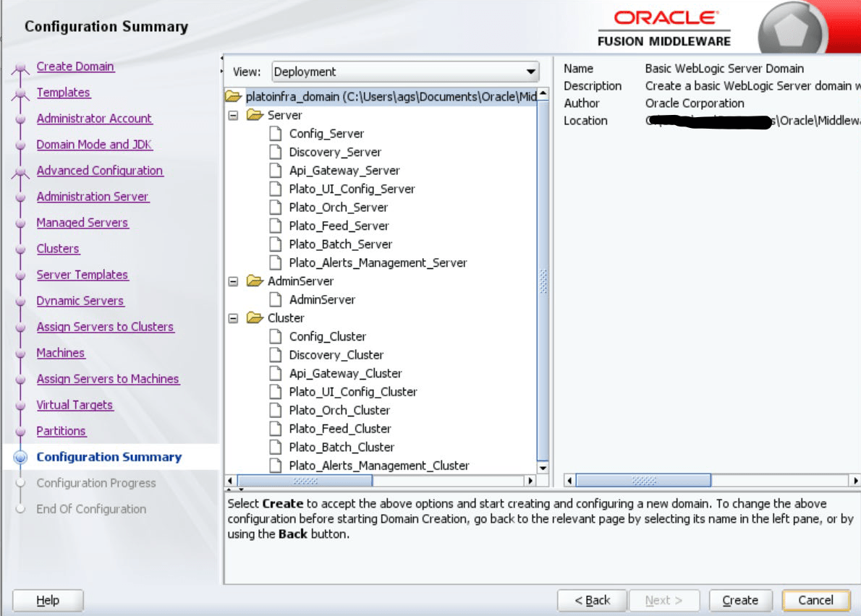Open the Machines step

(60, 353)
